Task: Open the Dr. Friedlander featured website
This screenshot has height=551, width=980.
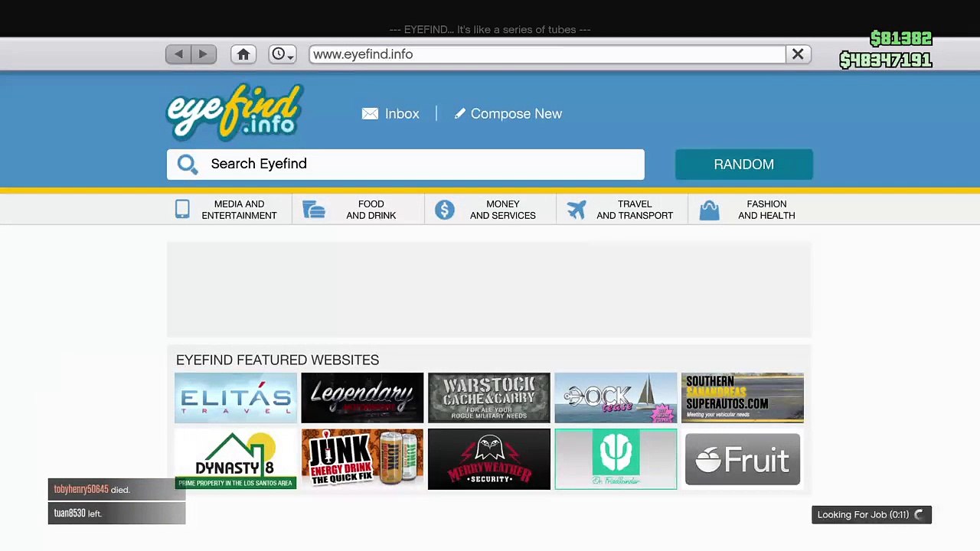Action: 616,459
